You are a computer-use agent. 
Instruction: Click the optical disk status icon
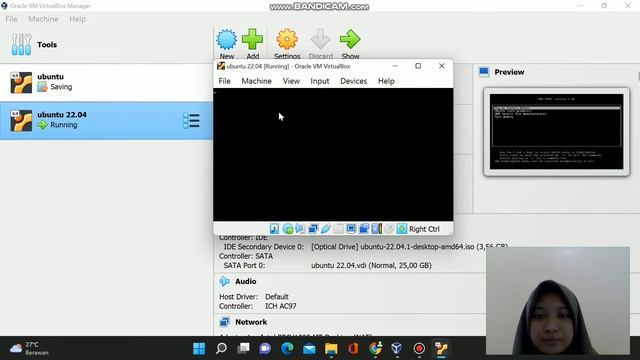pyautogui.click(x=287, y=229)
